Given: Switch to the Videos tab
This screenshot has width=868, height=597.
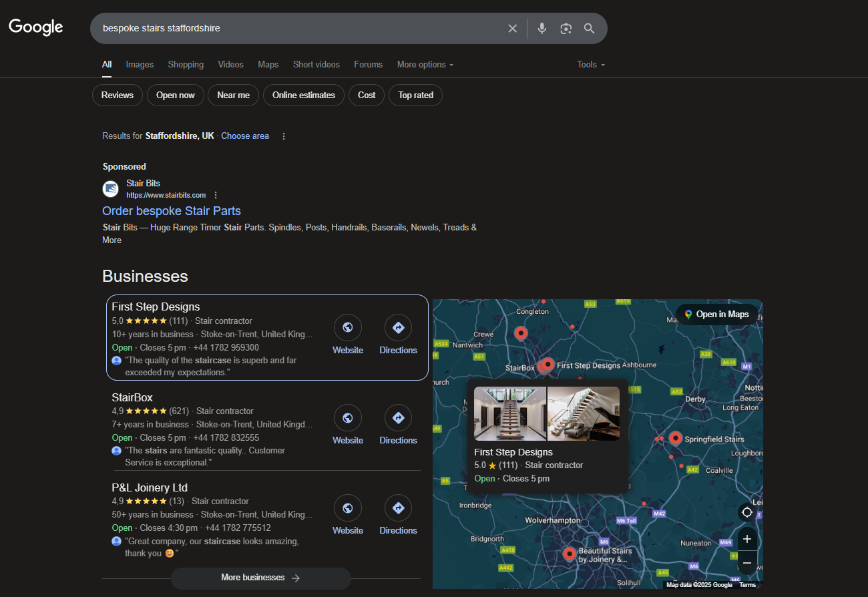Looking at the screenshot, I should click(230, 65).
